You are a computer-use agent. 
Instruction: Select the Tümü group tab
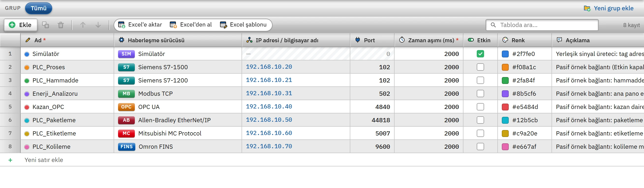(39, 8)
